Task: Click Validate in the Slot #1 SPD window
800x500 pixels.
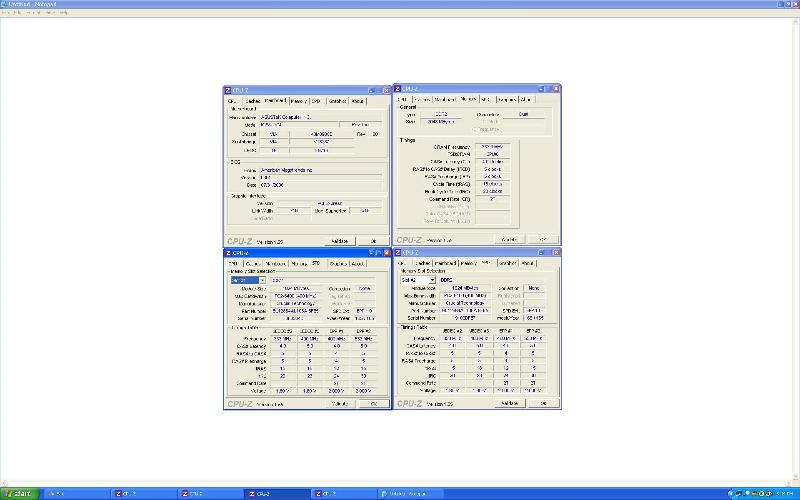Action: [x=340, y=404]
